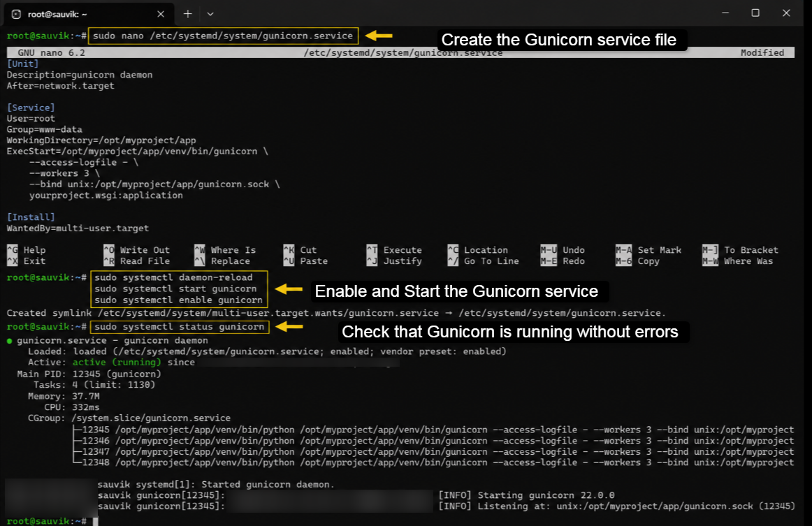Click the --access-logfile option line
This screenshot has height=526, width=812.
(83, 162)
